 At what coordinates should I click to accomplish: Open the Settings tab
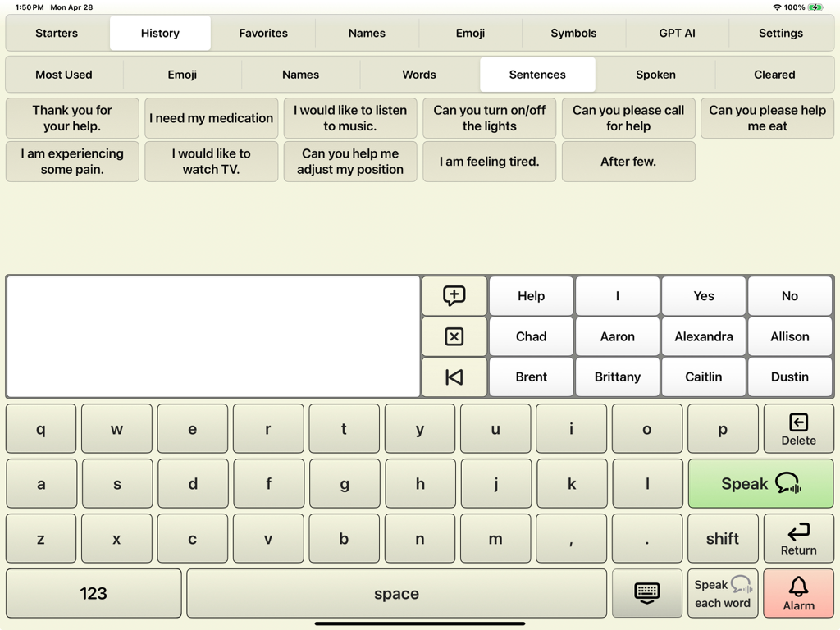click(780, 34)
